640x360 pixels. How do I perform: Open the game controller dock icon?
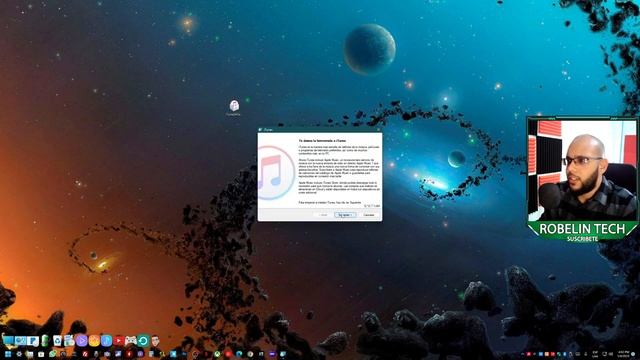[131, 340]
